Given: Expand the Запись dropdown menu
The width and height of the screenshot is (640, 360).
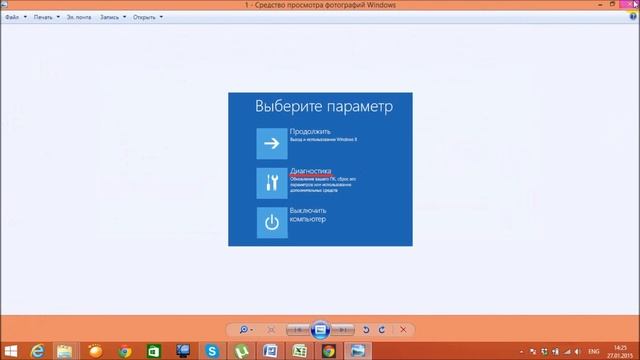Looking at the screenshot, I should (113, 17).
